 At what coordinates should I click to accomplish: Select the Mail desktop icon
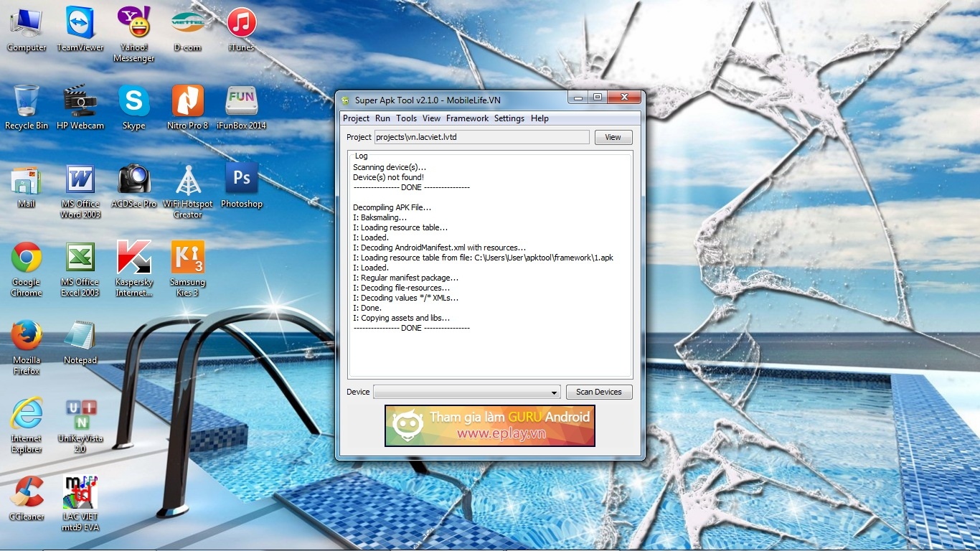coord(27,185)
